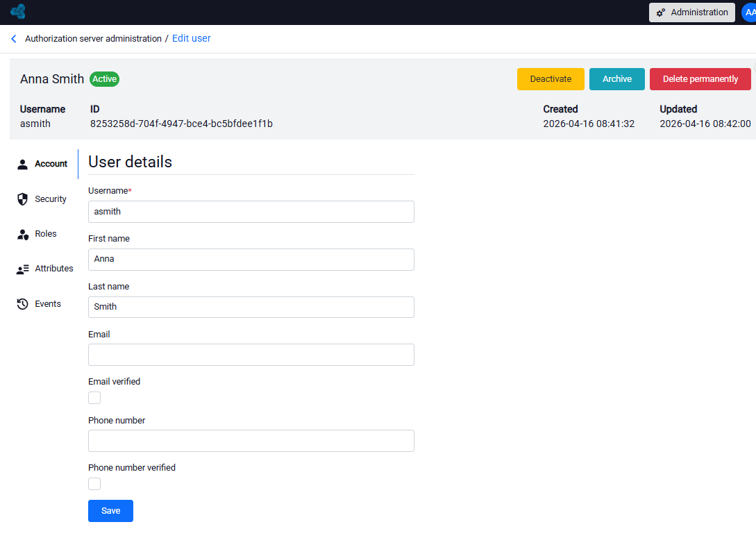Viewport: 756px width, 538px height.
Task: Click the Administration gears icon
Action: pyautogui.click(x=660, y=12)
